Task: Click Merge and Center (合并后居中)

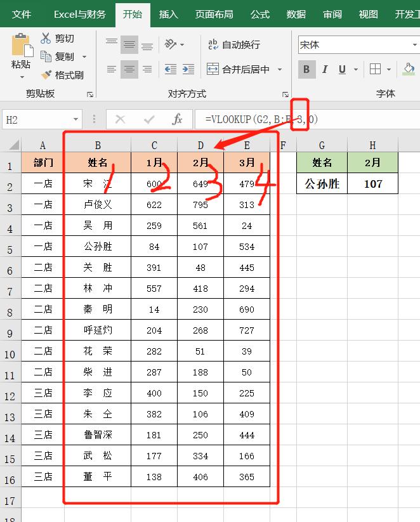Action: (x=238, y=69)
